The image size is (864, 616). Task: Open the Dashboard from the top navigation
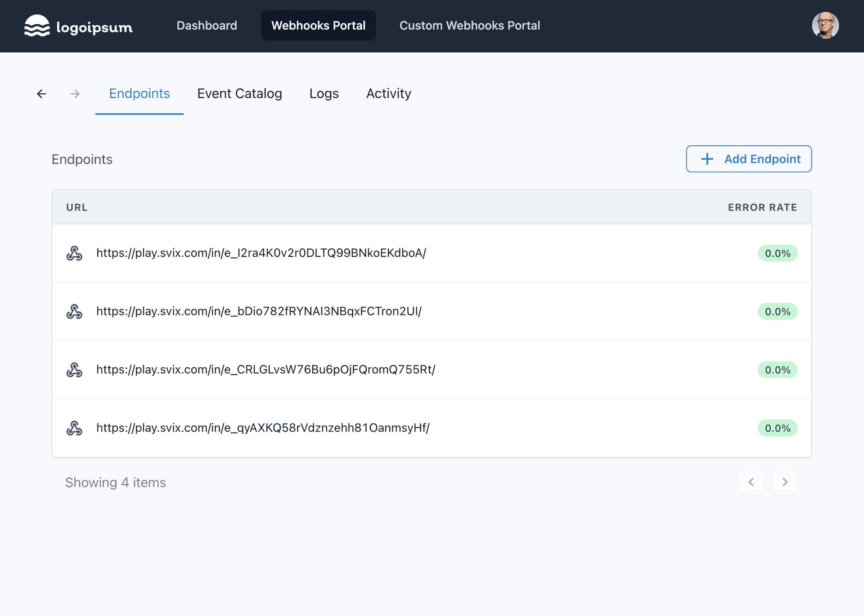[207, 26]
